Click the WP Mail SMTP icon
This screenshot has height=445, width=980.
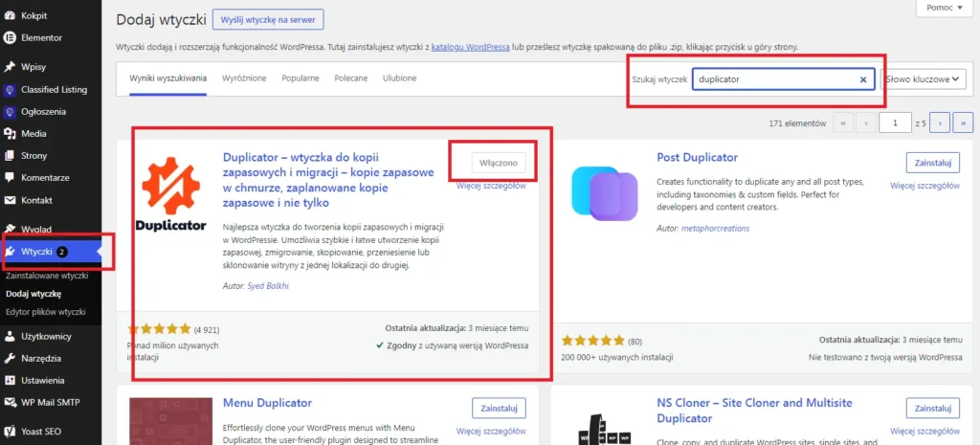coord(10,403)
